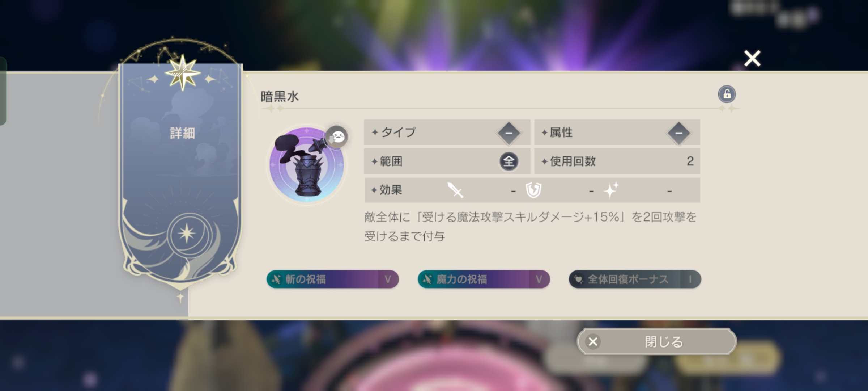Screen dimensions: 868x391
Task: Click the タイプ diamond icon
Action: point(509,133)
